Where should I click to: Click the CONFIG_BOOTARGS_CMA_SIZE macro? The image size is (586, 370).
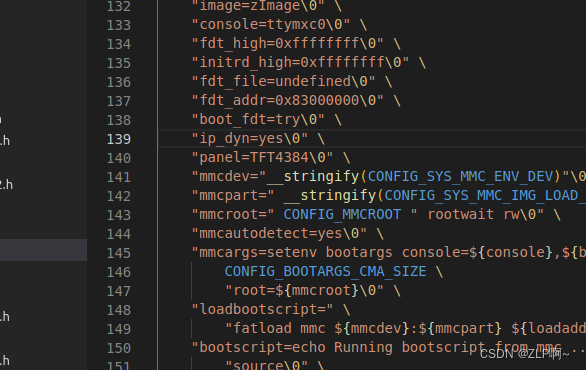[325, 272]
